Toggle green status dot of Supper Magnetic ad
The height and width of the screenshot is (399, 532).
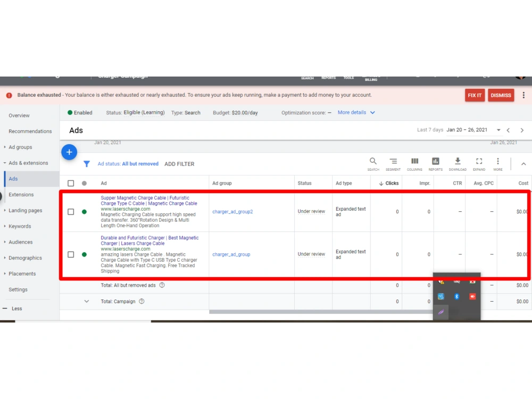coord(84,212)
